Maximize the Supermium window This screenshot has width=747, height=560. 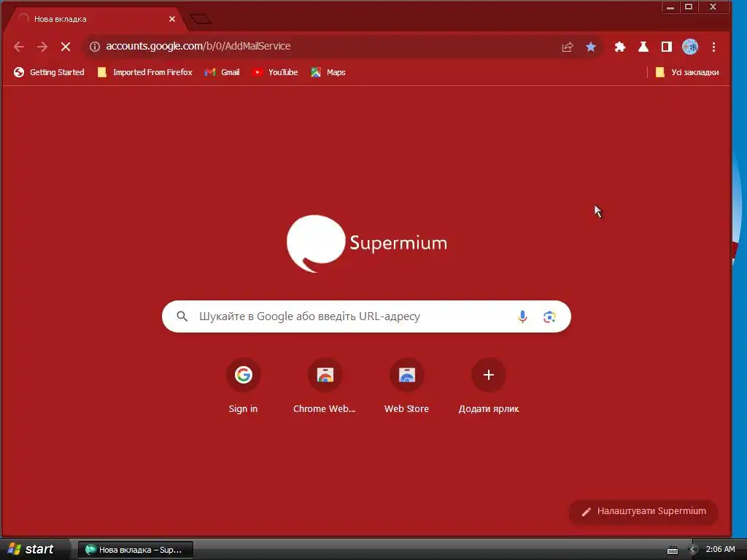click(x=689, y=7)
